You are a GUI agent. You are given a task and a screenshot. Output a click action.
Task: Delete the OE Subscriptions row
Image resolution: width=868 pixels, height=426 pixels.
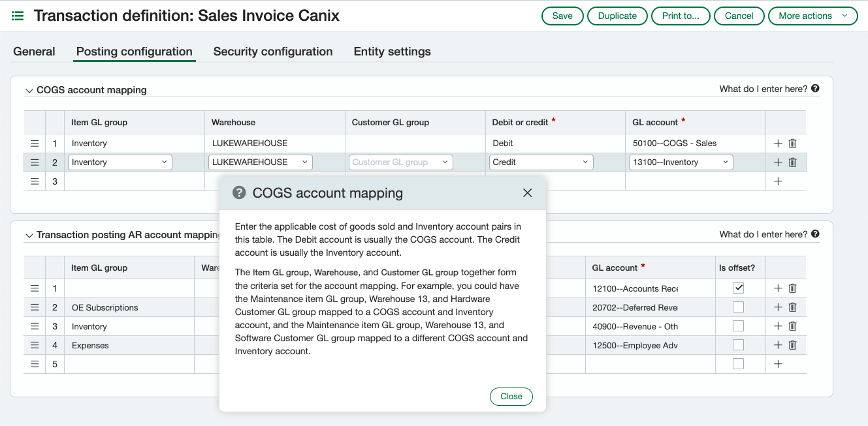(793, 307)
